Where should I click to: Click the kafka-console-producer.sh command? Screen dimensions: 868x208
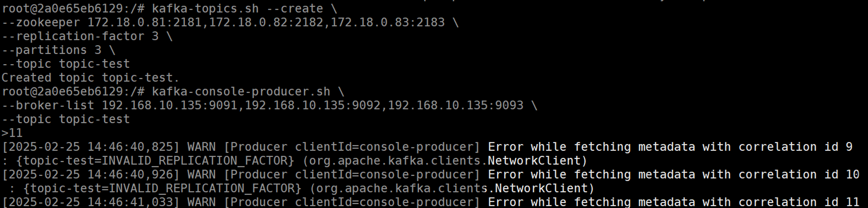click(241, 91)
